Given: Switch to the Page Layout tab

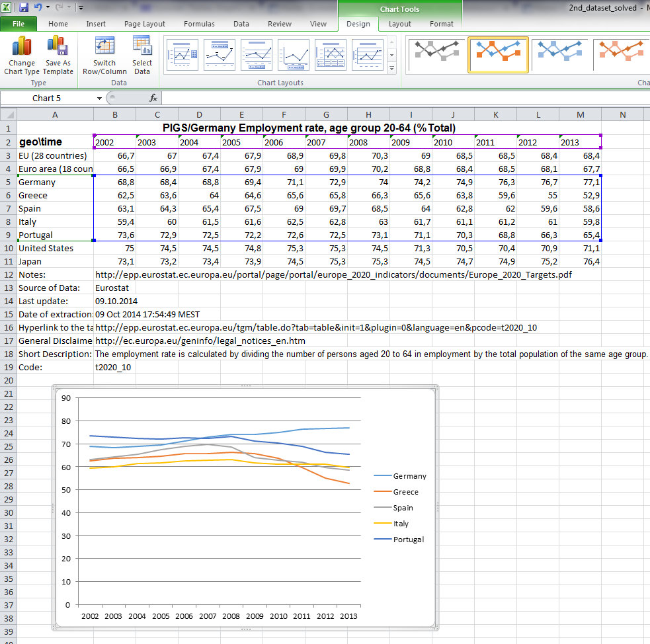Looking at the screenshot, I should (x=145, y=24).
